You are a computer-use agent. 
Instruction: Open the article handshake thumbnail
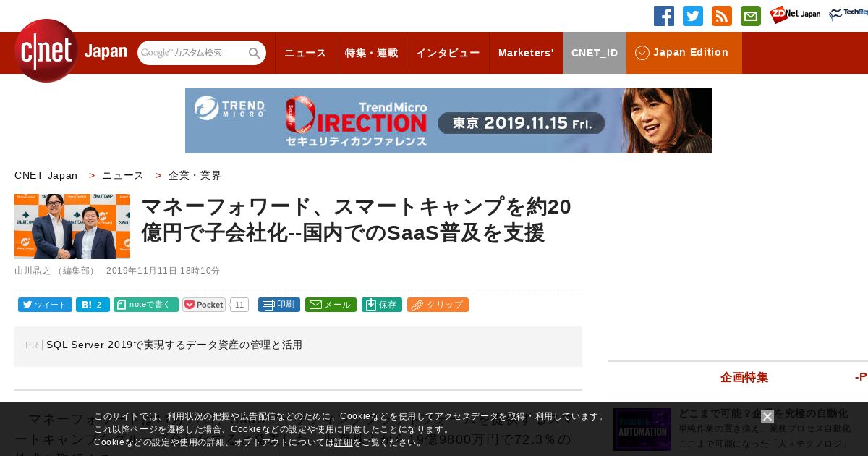pos(72,227)
